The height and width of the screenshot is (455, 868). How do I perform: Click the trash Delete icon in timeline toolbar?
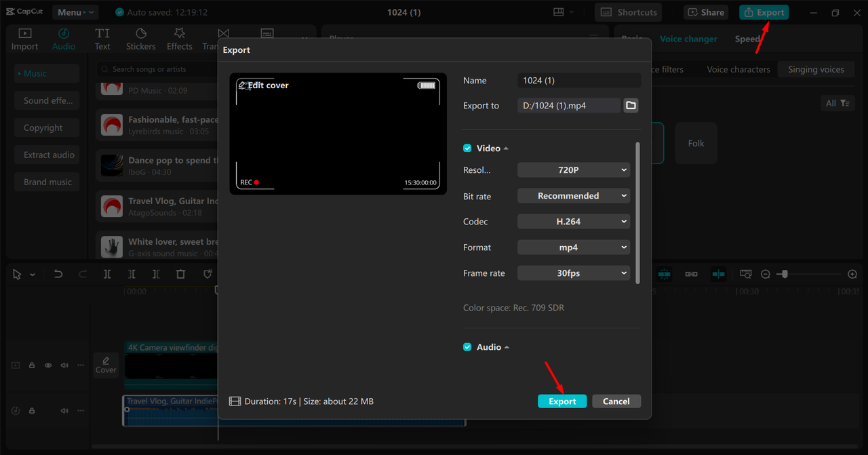[x=180, y=274]
